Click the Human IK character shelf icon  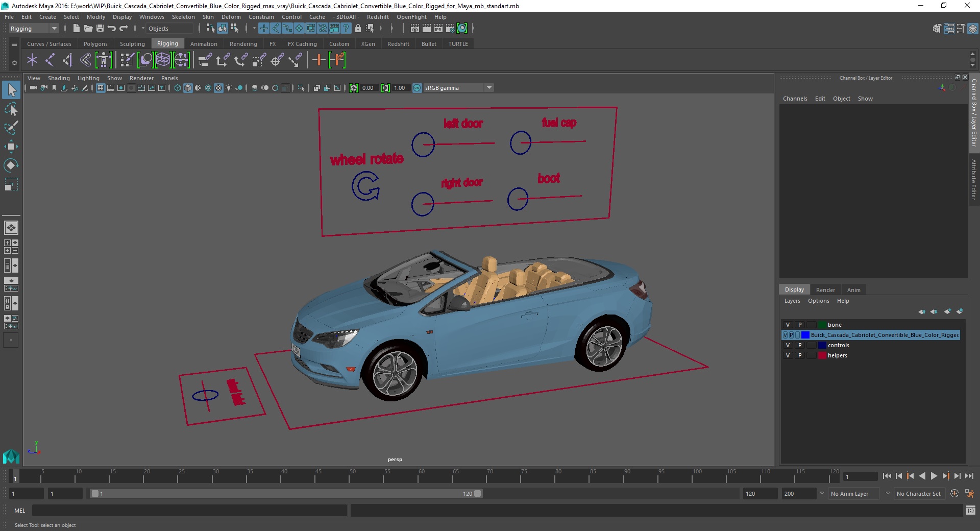tap(104, 60)
